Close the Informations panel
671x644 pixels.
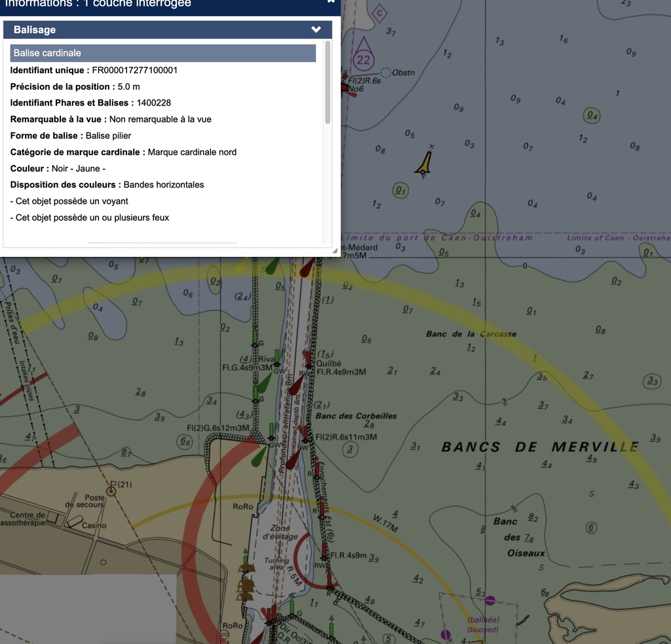(331, 3)
